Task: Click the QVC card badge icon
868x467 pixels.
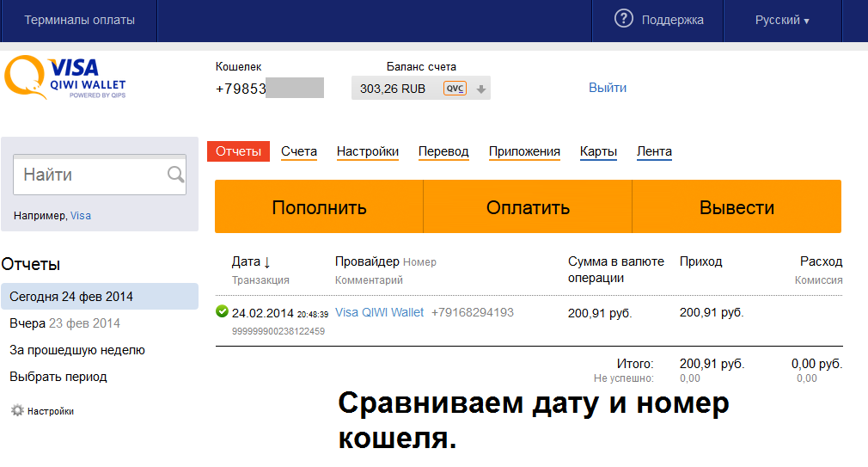Action: [x=455, y=89]
